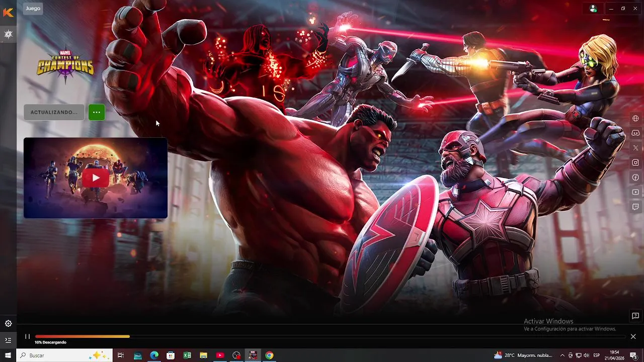Open the Juego tab
The image size is (644, 362).
(x=33, y=9)
